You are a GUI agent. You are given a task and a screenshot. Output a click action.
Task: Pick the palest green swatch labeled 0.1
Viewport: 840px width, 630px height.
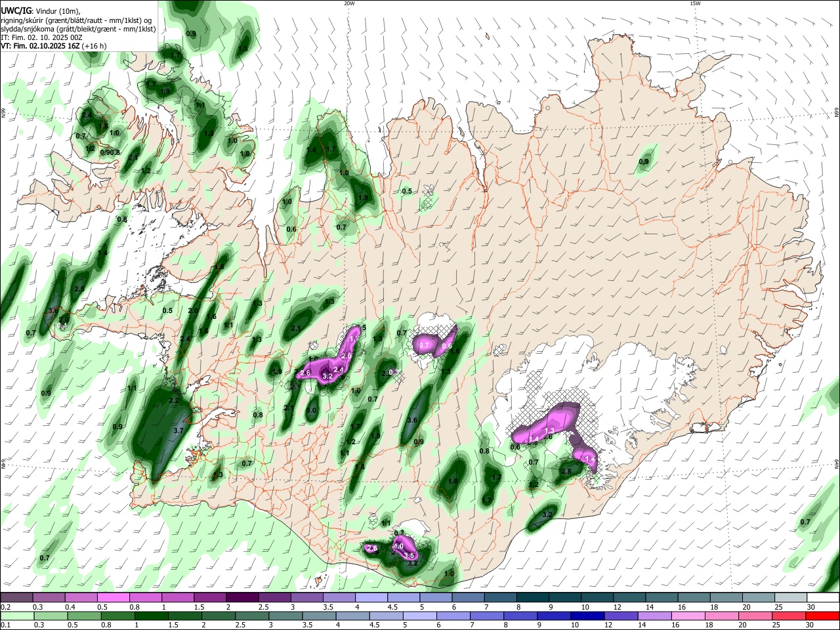click(16, 616)
